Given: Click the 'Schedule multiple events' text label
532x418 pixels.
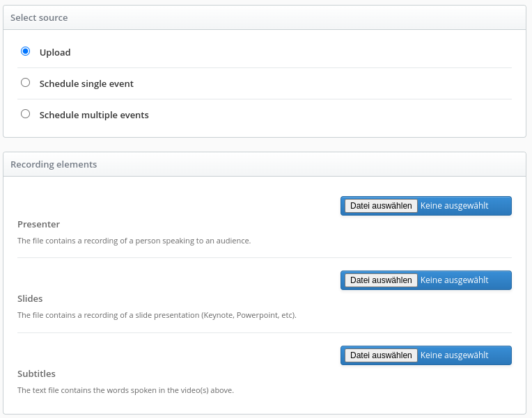Looking at the screenshot, I should click(x=94, y=115).
